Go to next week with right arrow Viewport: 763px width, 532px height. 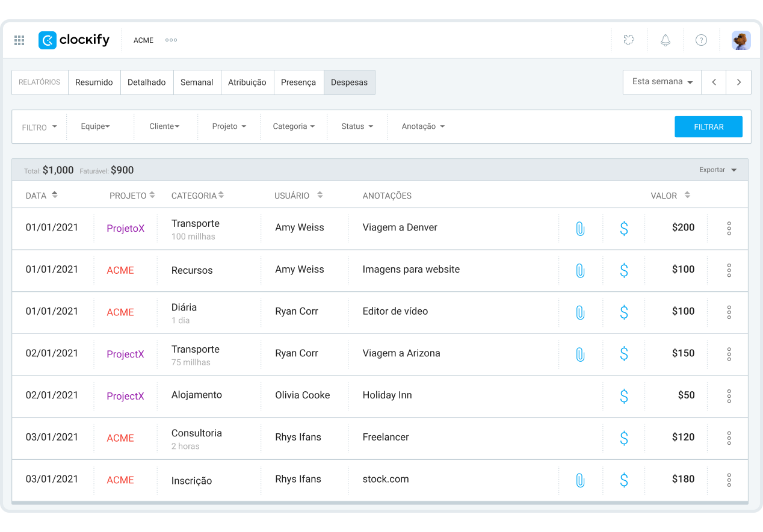(x=738, y=82)
